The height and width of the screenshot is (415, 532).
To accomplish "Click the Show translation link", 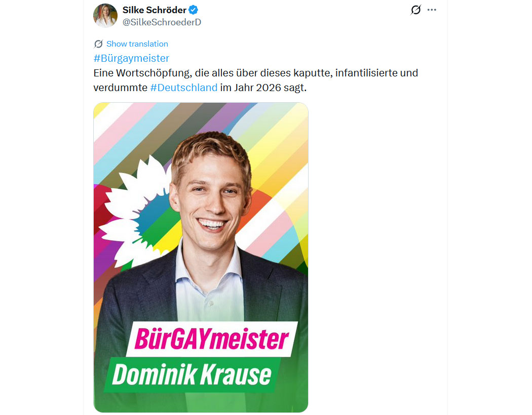I will (137, 44).
